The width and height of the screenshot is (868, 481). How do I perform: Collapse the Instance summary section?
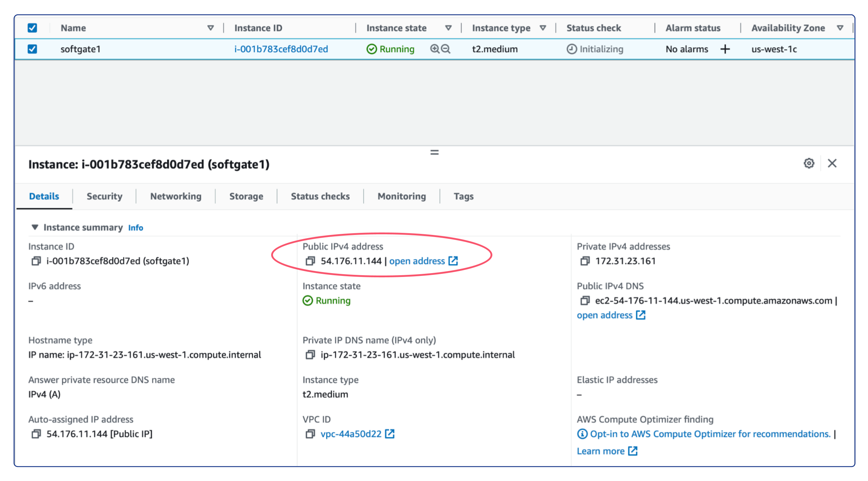tap(35, 227)
